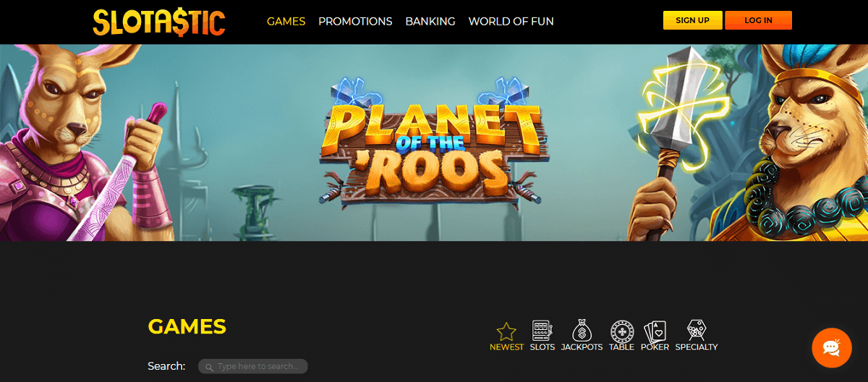Click the "Search:" label
Image resolution: width=868 pixels, height=382 pixels.
pyautogui.click(x=166, y=366)
